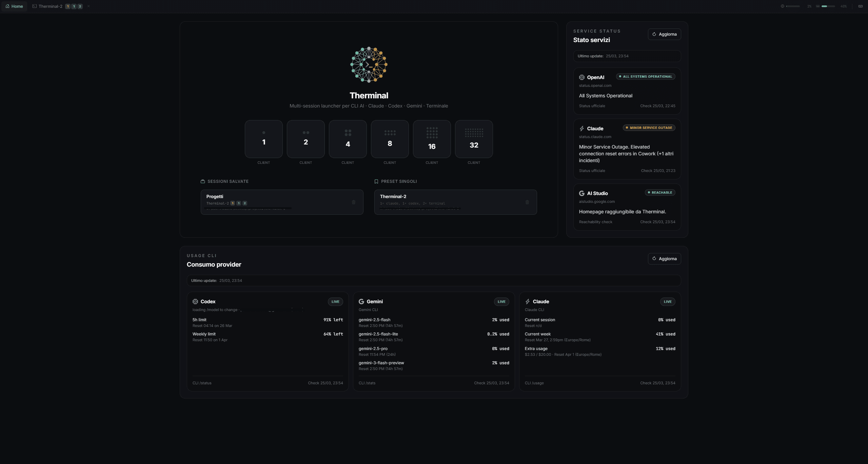
Task: Refresh Consumo provider usage with Aggiorna
Action: [664, 259]
